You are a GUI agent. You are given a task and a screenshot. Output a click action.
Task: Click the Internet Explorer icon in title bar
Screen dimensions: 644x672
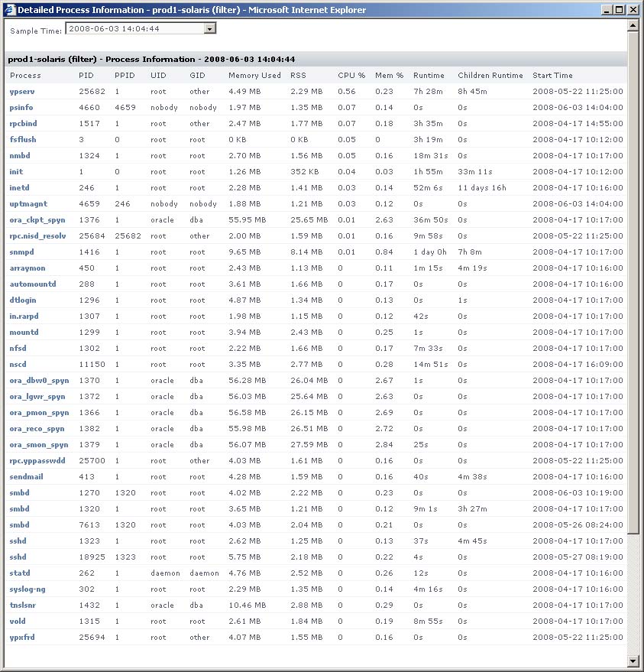click(10, 9)
